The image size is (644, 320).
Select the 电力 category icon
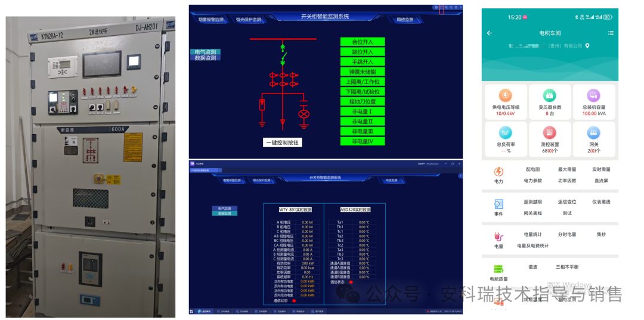click(x=499, y=172)
